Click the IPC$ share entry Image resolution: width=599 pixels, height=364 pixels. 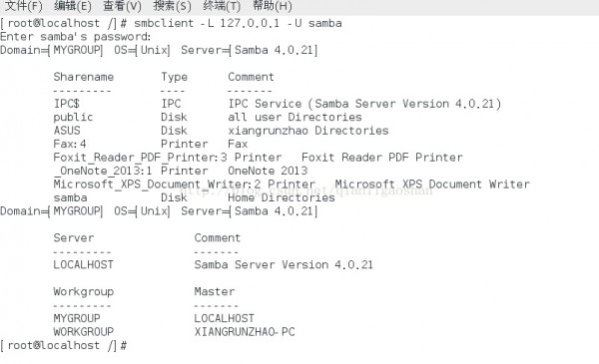66,104
